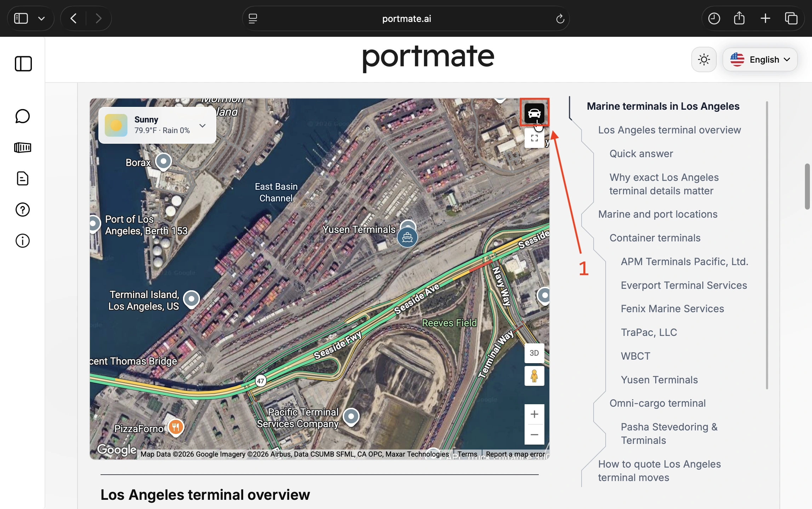Screen dimensions: 812x509
Task: Click the Yusen Terminals ship marker
Action: [x=407, y=237]
